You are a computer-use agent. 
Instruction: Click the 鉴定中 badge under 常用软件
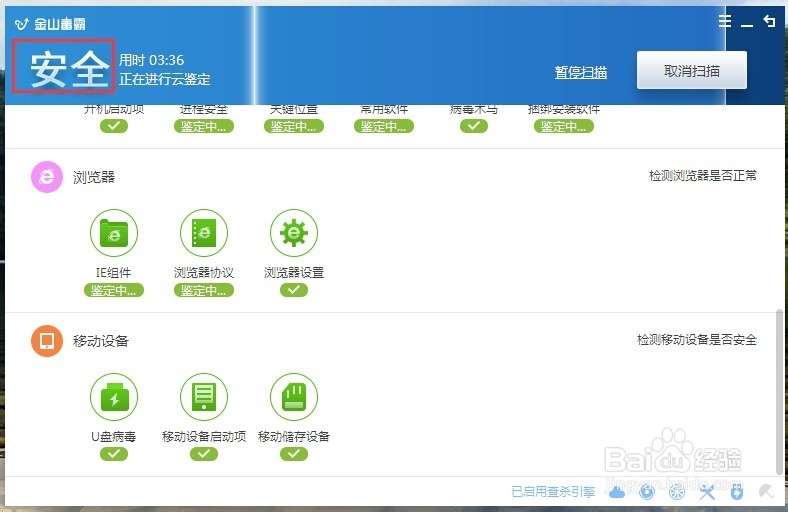tap(383, 127)
